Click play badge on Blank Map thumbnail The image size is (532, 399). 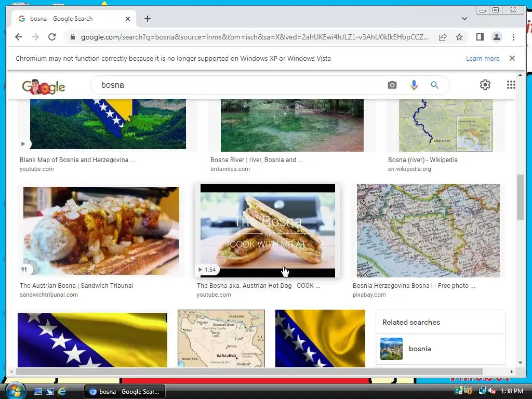pos(23,144)
